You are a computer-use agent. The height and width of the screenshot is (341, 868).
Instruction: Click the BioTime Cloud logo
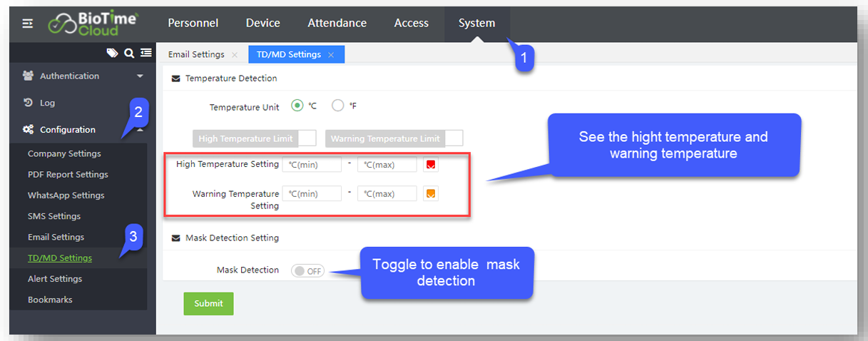point(93,24)
